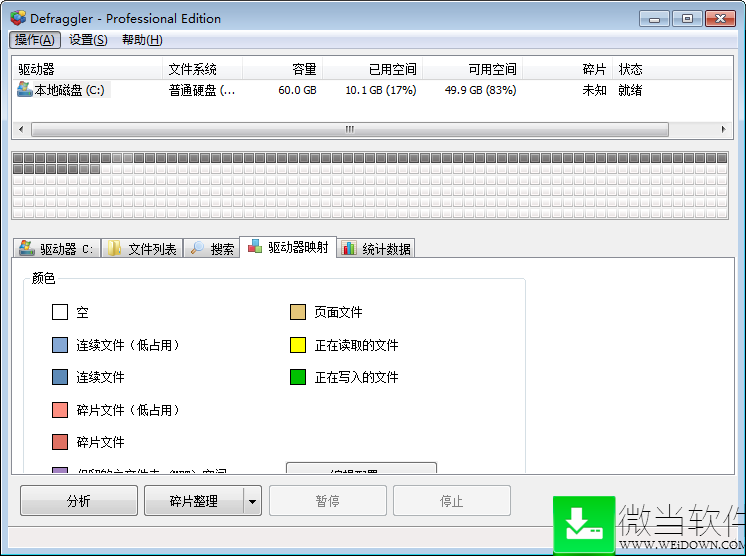746x556 pixels.
Task: Click the Defraggler app icon in title bar
Action: (x=18, y=18)
